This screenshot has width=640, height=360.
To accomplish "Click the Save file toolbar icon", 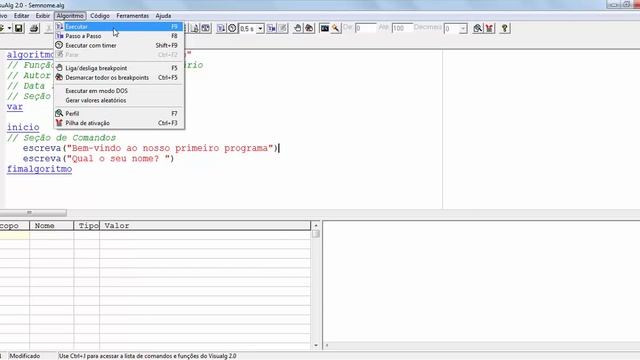I will 18,28.
